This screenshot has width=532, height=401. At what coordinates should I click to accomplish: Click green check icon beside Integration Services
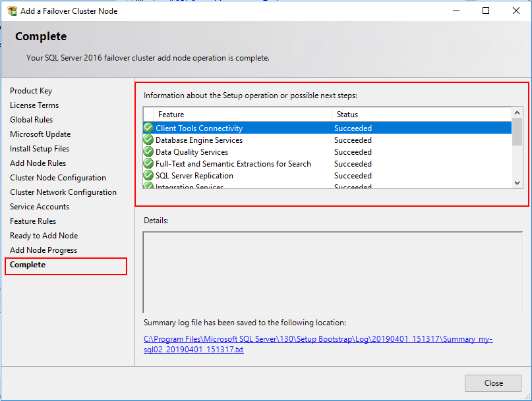click(148, 186)
